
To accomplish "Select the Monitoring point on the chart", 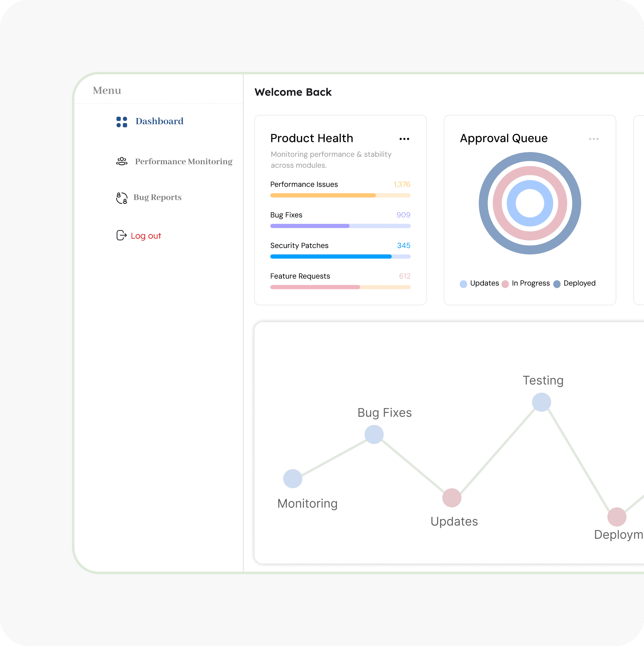I will [293, 479].
